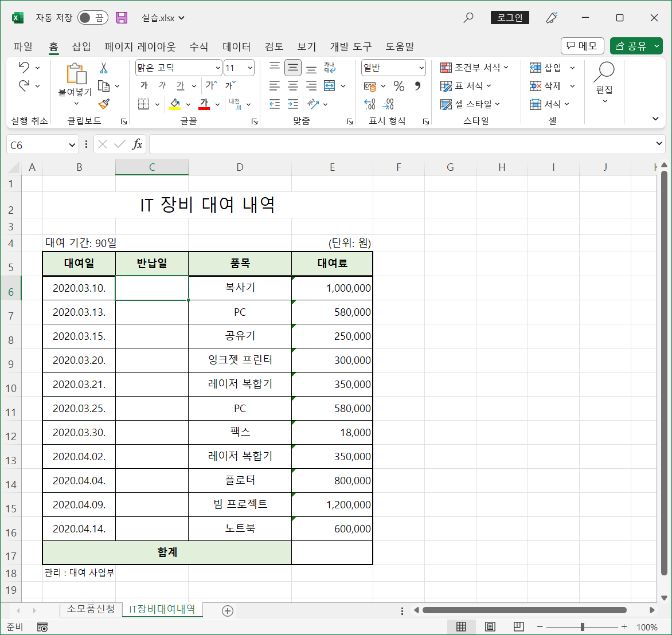
Task: Click the Copy icon in clipboard group
Action: tap(104, 86)
